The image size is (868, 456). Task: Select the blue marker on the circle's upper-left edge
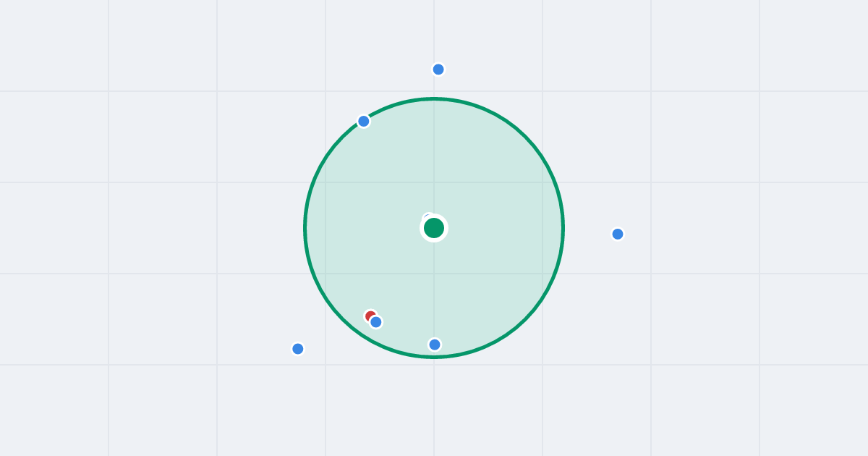364,121
